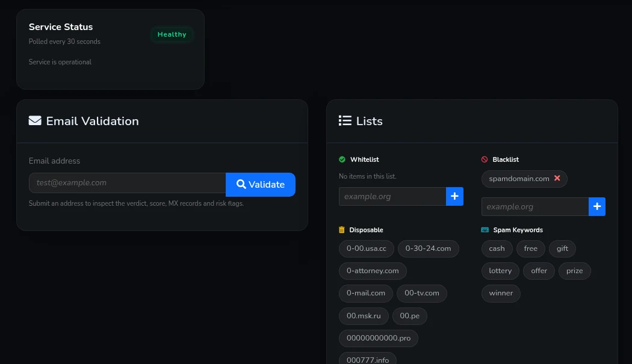Click the 'Submit an address to inspect' hint text
Viewport: 632px width, 364px height.
point(136,203)
